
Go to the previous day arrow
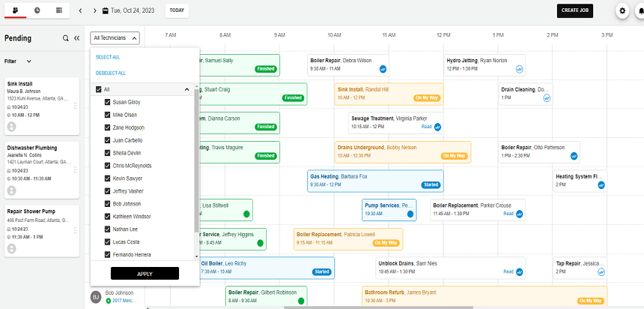pos(81,10)
